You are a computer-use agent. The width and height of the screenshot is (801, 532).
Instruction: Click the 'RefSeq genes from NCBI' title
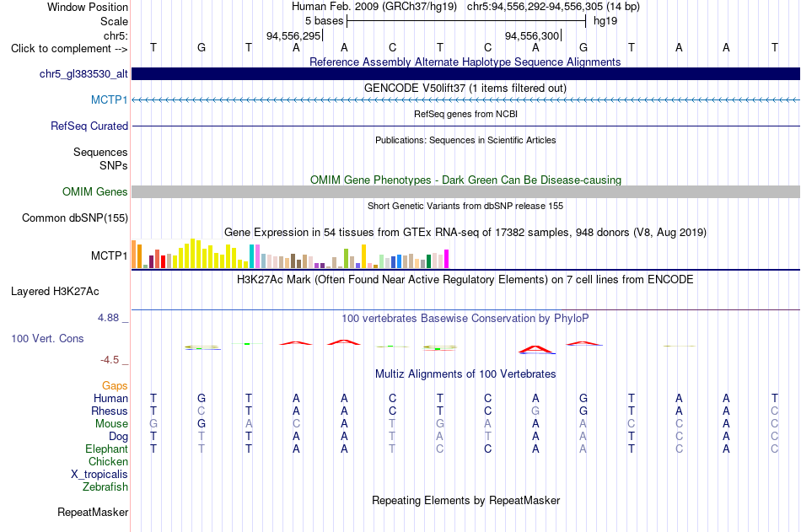pyautogui.click(x=465, y=114)
